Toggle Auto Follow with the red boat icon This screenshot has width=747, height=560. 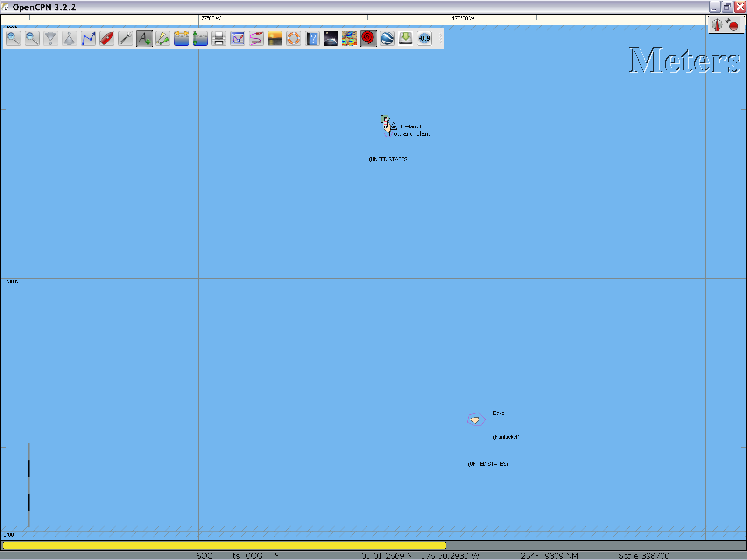[107, 38]
